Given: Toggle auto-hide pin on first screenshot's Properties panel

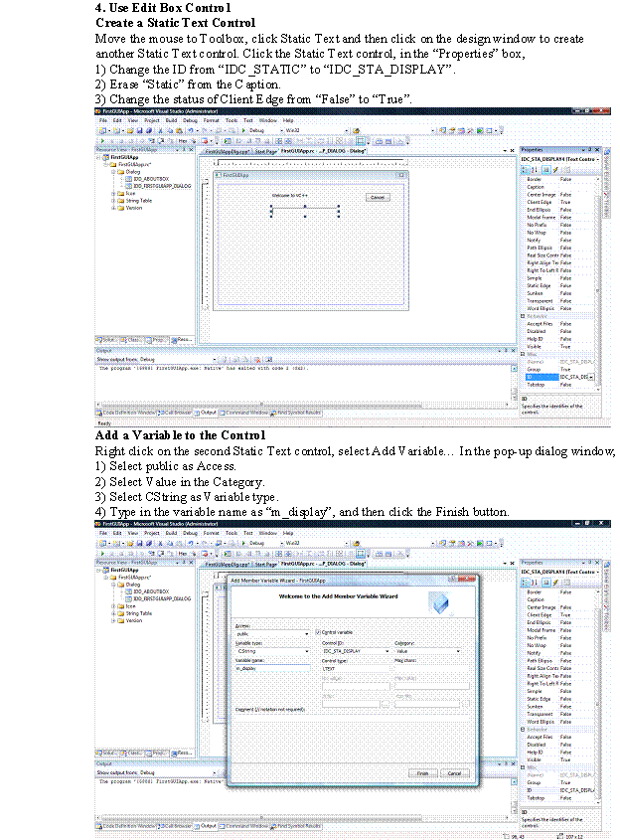Looking at the screenshot, I should coord(590,150).
